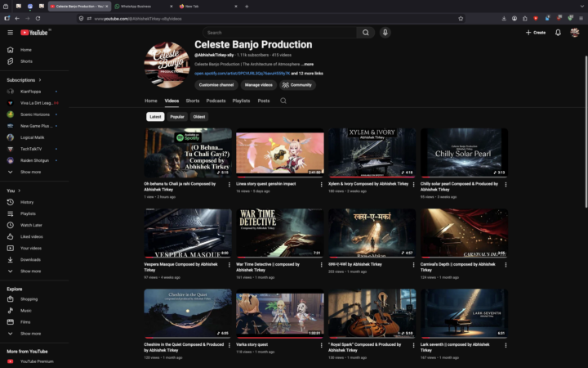The height and width of the screenshot is (368, 588).
Task: Open options for Linea story quest video
Action: tap(322, 184)
